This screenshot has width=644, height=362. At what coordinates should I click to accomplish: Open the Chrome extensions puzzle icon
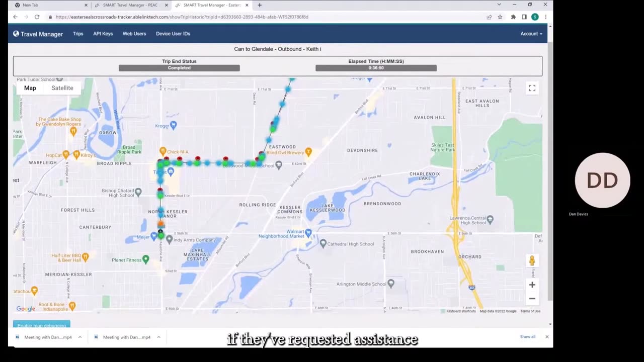[x=513, y=17]
